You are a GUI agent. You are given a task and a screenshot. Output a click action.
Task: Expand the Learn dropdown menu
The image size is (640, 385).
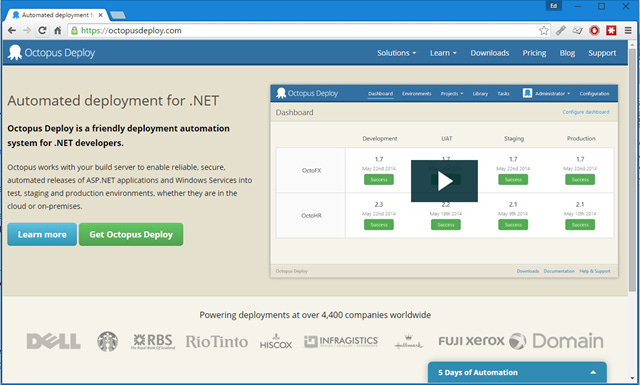coord(443,53)
